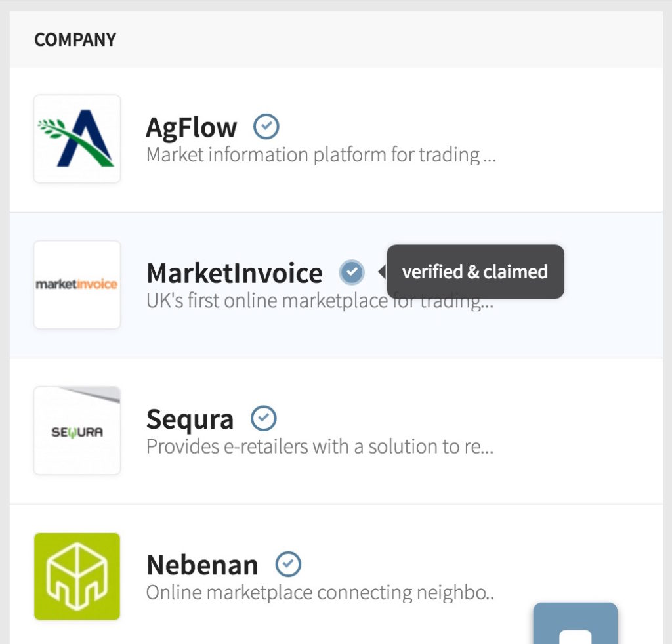
Task: Open the MarketInvoice logo thumbnail
Action: click(77, 284)
